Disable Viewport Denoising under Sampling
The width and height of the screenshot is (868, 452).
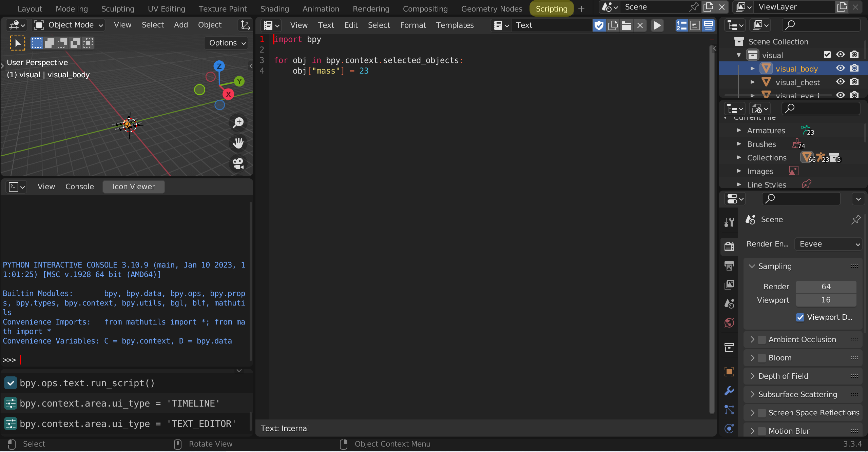click(801, 317)
